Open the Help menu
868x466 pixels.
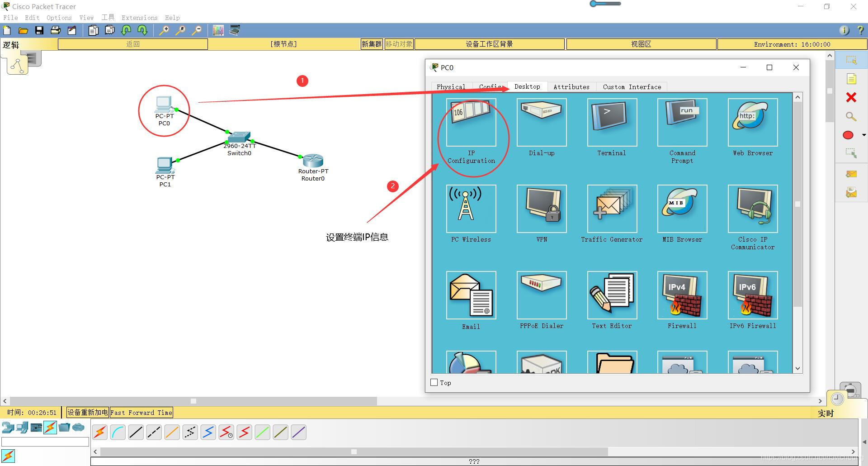[172, 18]
